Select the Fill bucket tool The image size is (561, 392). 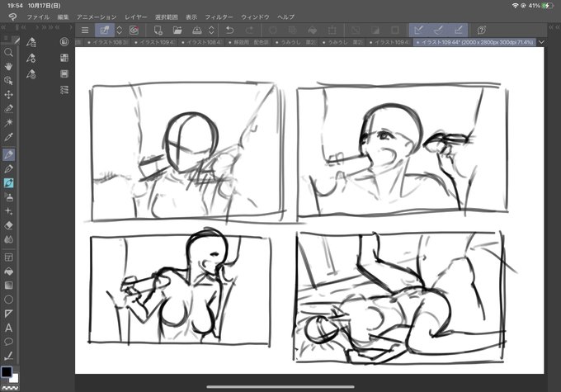click(x=8, y=272)
